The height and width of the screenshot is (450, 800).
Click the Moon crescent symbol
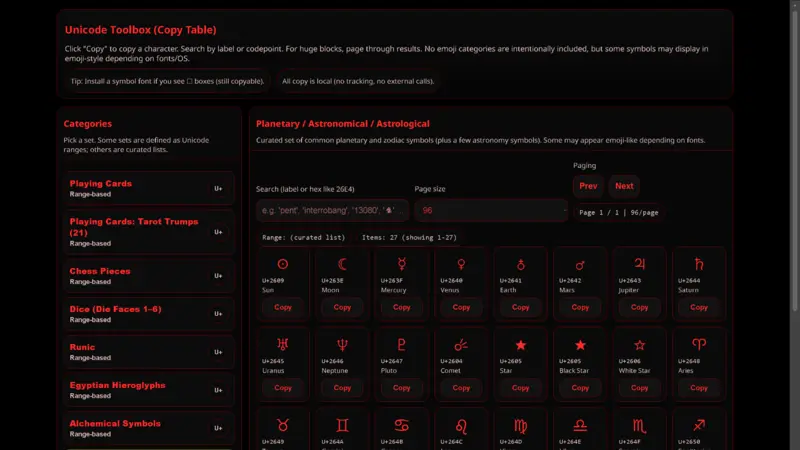pos(342,264)
